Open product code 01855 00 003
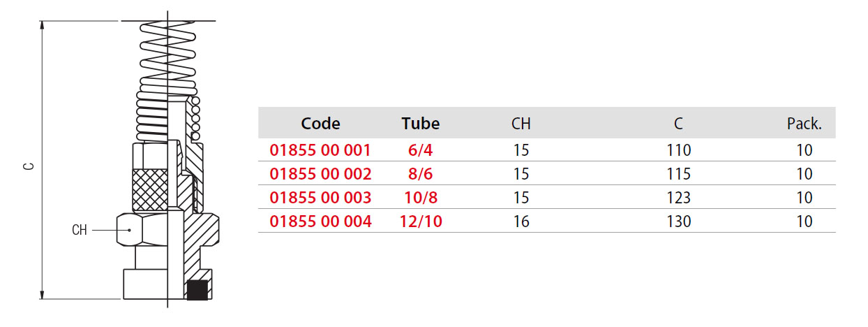 [320, 198]
